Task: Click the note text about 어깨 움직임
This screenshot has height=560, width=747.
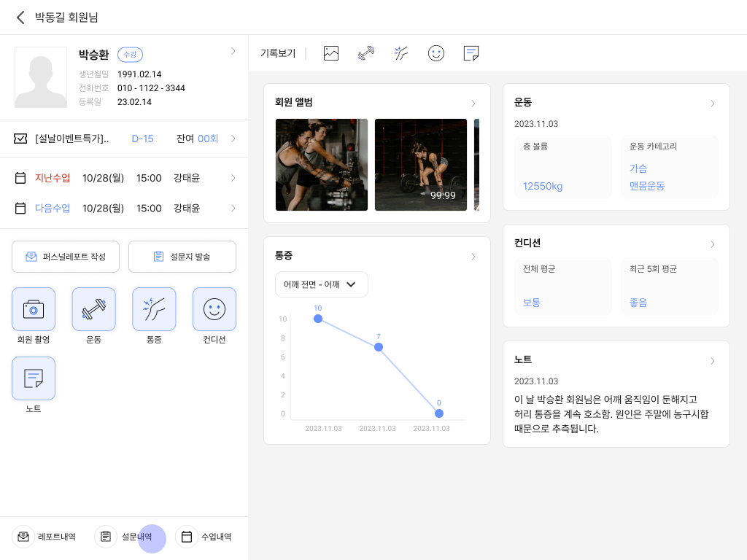Action: point(611,414)
